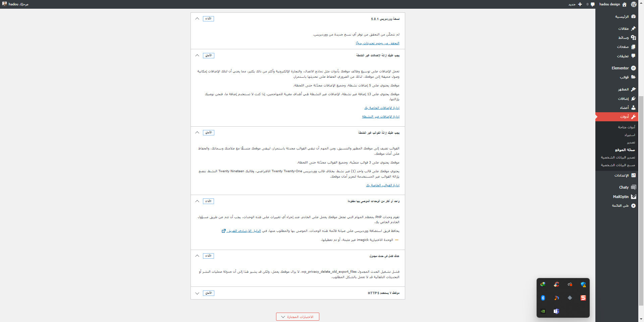Collapse the فشل في حدث مجدول section

click(x=197, y=256)
